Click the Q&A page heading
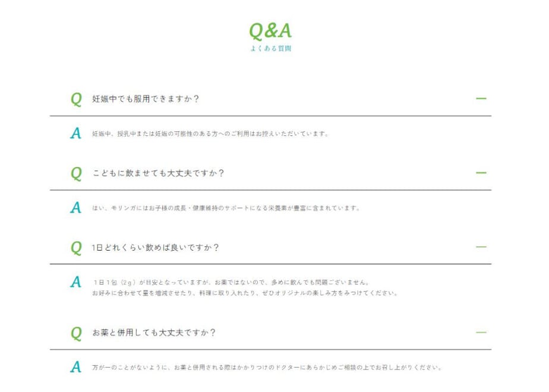This screenshot has width=549, height=392. click(x=270, y=31)
